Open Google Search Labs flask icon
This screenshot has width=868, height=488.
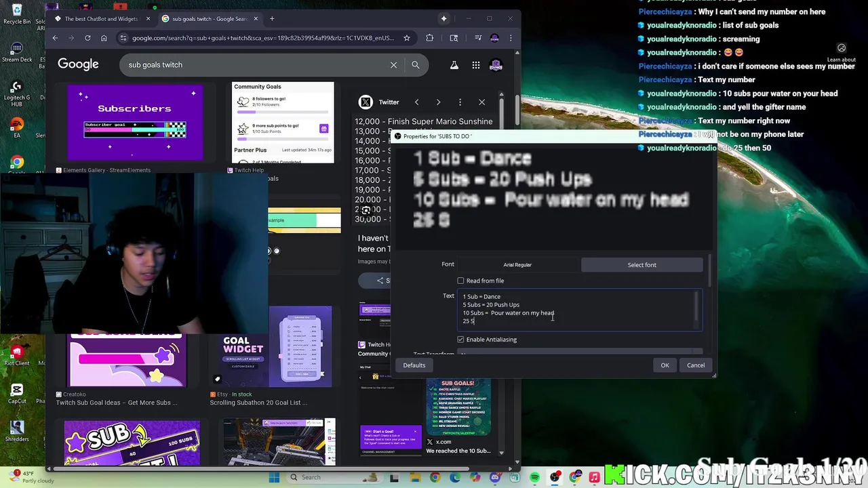click(x=454, y=65)
